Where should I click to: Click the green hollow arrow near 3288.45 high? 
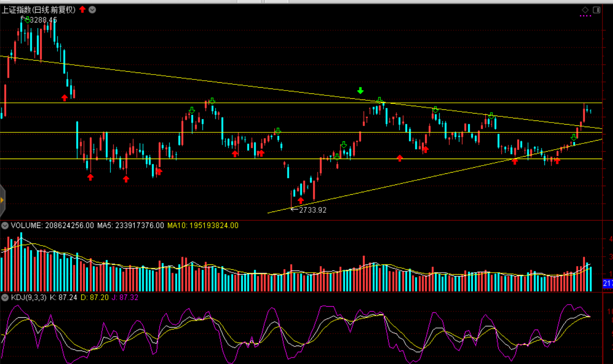click(27, 20)
